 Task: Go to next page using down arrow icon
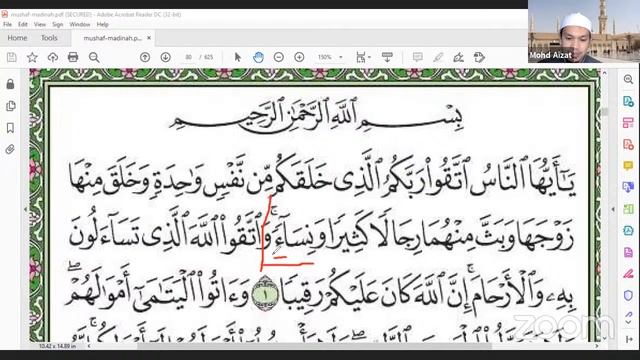click(165, 57)
